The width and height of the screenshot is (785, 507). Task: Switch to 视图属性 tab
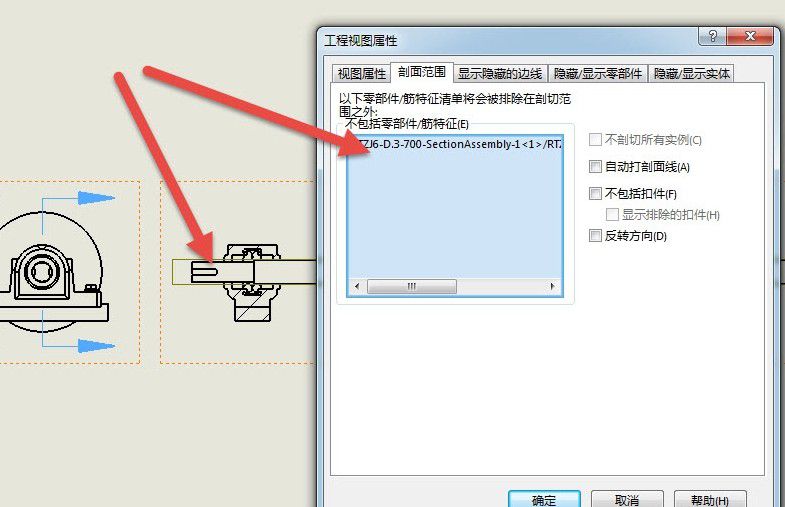click(x=361, y=74)
